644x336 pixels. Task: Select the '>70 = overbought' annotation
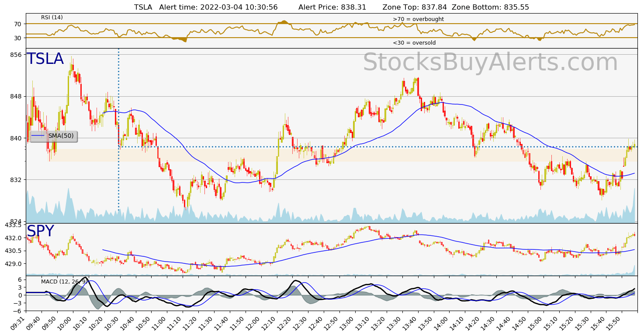(418, 19)
